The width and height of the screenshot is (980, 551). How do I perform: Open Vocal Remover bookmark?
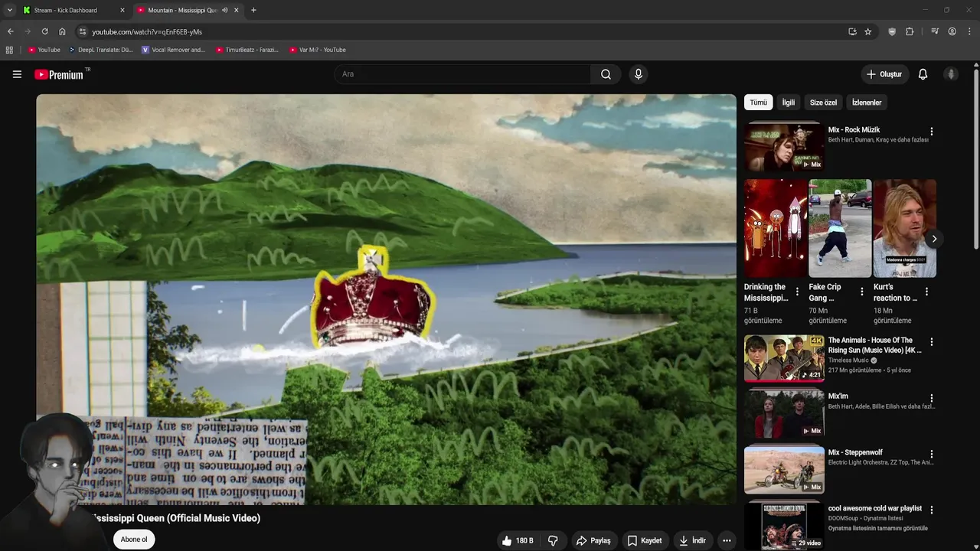pyautogui.click(x=173, y=50)
